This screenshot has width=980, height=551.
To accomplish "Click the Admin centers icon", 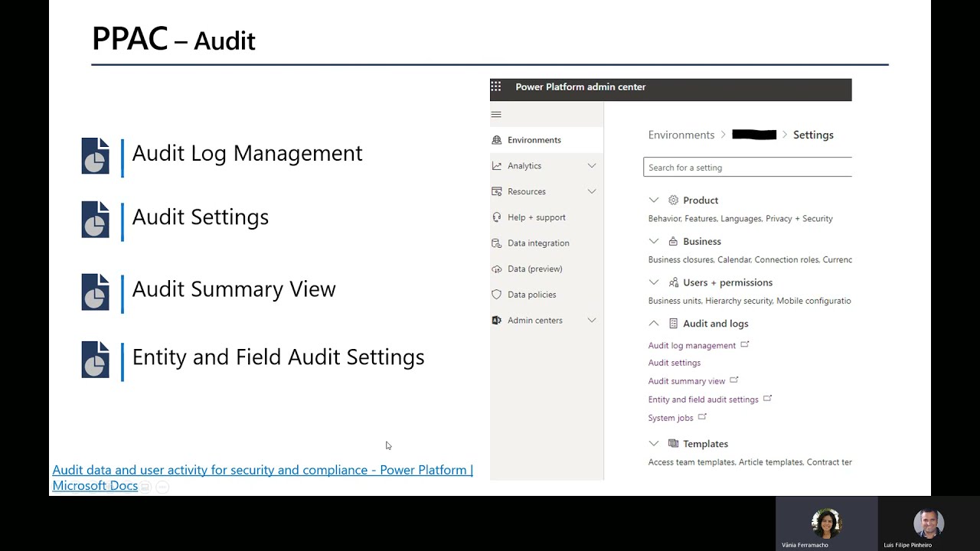I will (x=497, y=320).
